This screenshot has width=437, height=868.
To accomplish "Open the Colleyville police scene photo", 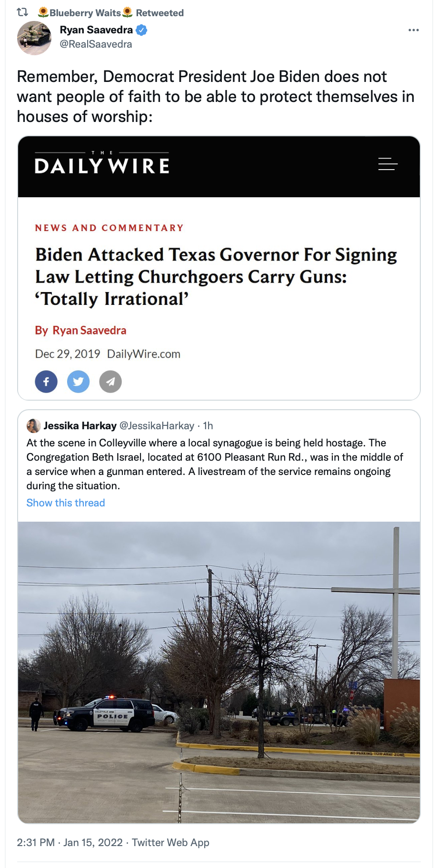I will click(x=219, y=672).
